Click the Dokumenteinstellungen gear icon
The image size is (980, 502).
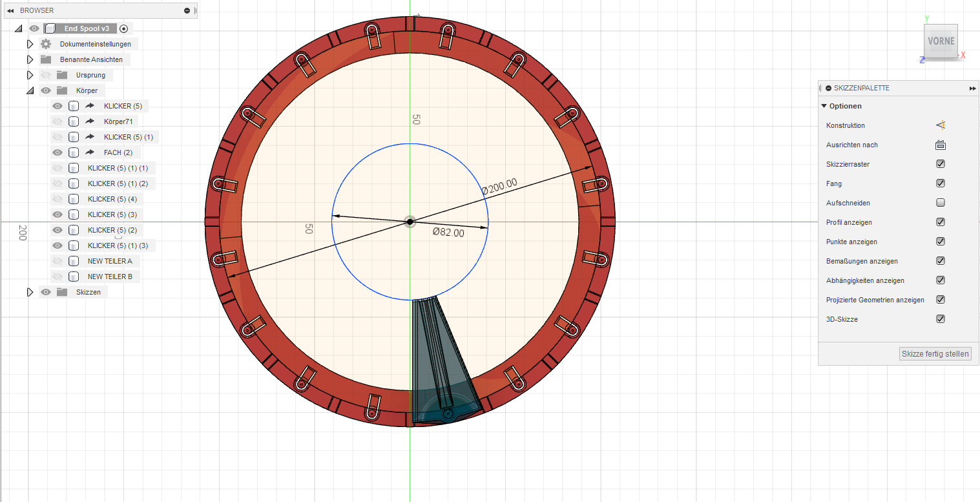[x=46, y=44]
